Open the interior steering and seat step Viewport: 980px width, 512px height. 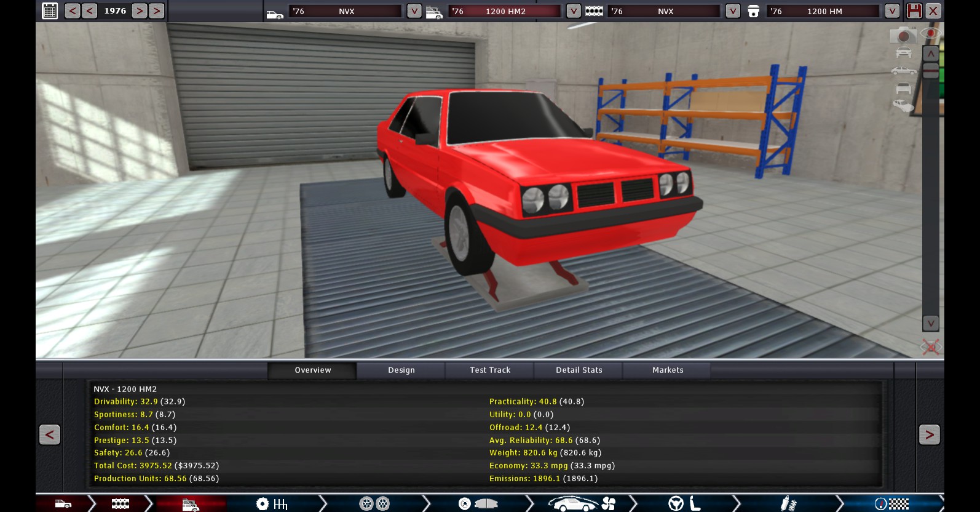(x=684, y=504)
